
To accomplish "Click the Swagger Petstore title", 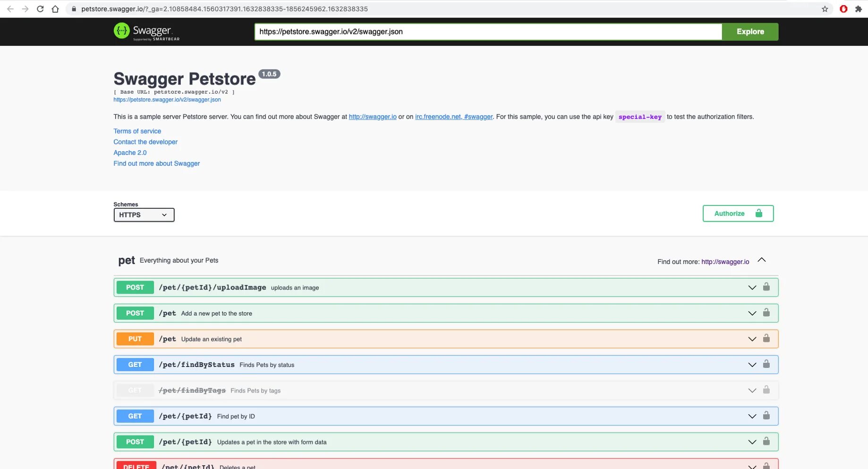I will click(185, 79).
